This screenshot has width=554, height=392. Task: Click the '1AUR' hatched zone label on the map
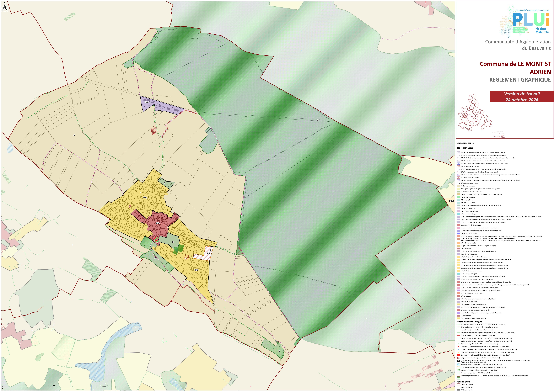[208, 253]
